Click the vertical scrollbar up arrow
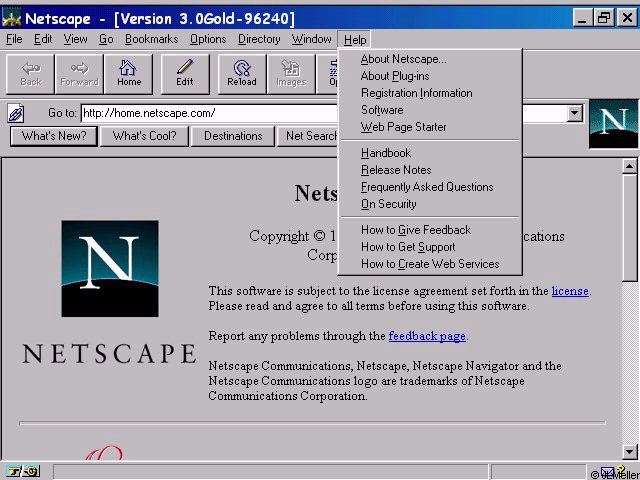The image size is (640, 480). pos(629,167)
